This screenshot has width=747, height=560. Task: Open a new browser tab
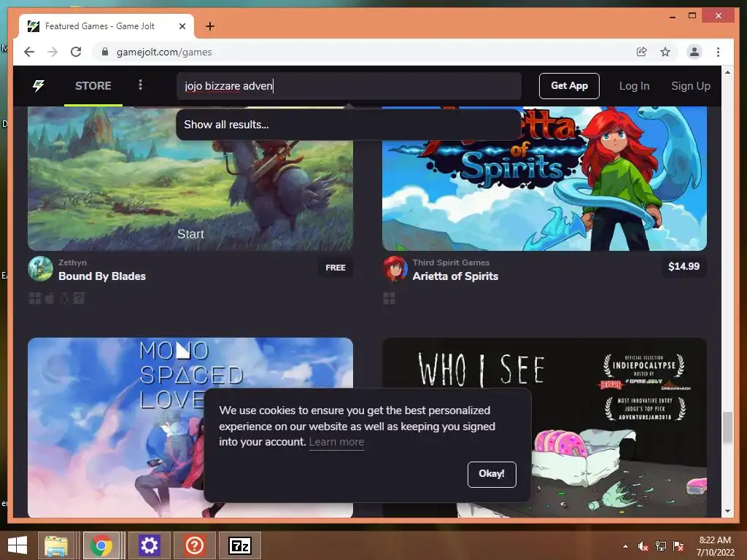click(x=209, y=26)
